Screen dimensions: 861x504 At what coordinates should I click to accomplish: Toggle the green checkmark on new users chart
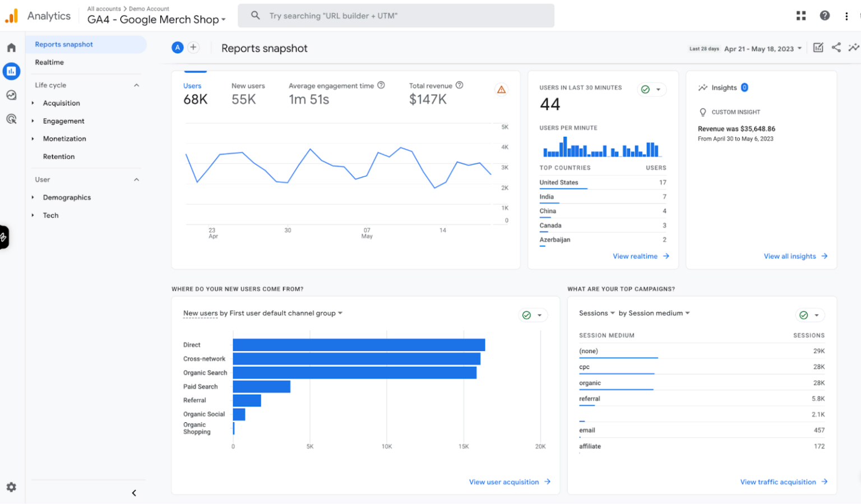point(526,315)
